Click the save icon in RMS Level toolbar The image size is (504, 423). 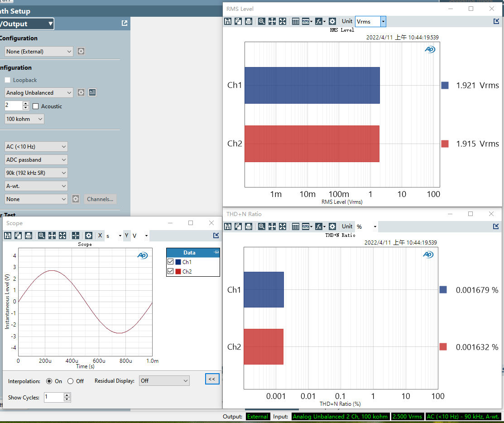(x=228, y=21)
